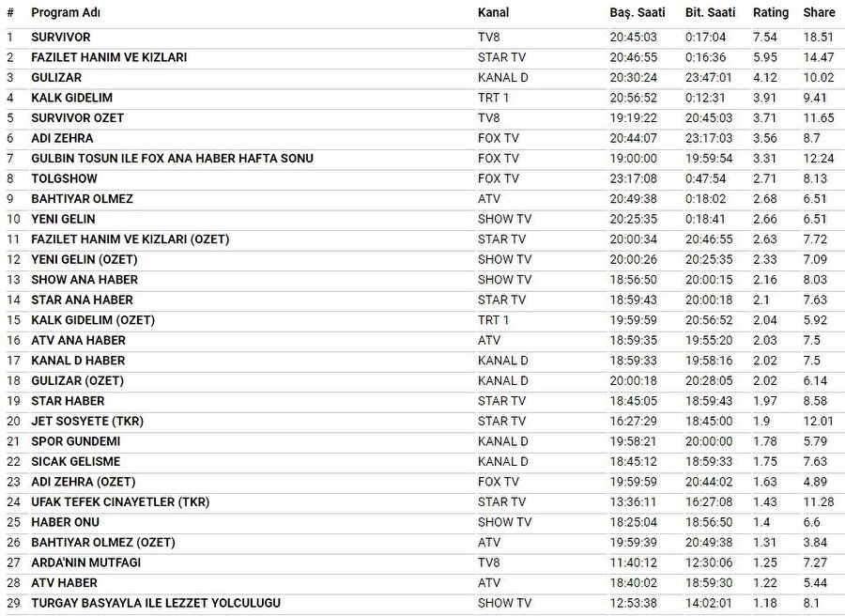Viewport: 845px width, 616px height.
Task: Click GULBIN TOSUN ILE FOX ANA HABER HAFTA SONU
Action: [172, 158]
